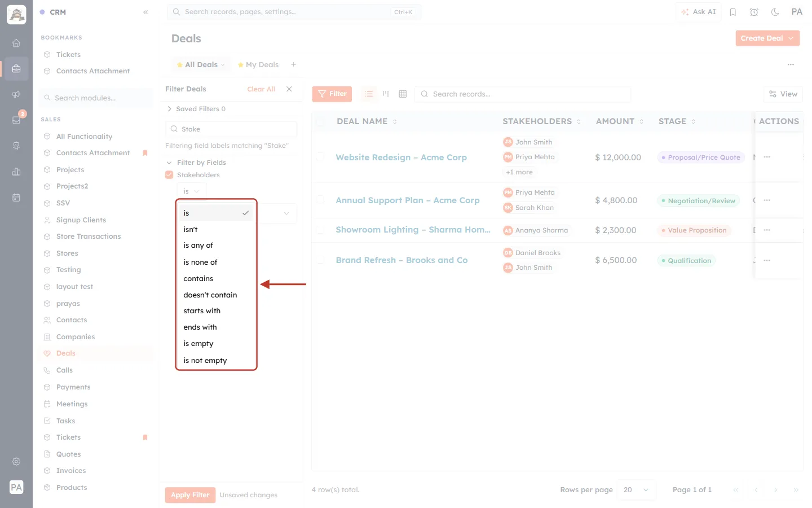Open the history clock icon in top bar

754,12
